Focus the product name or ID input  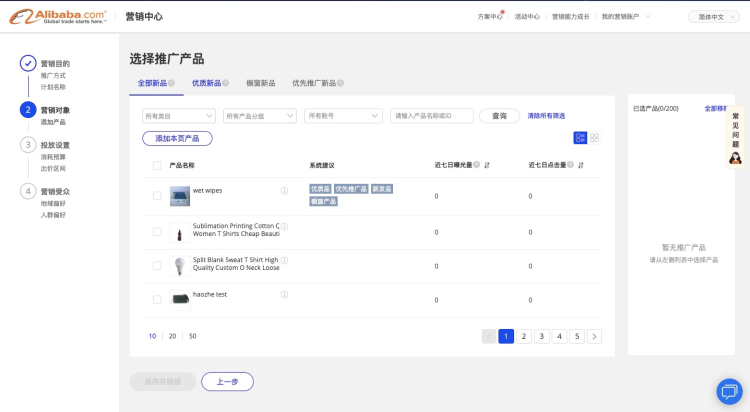click(x=431, y=116)
